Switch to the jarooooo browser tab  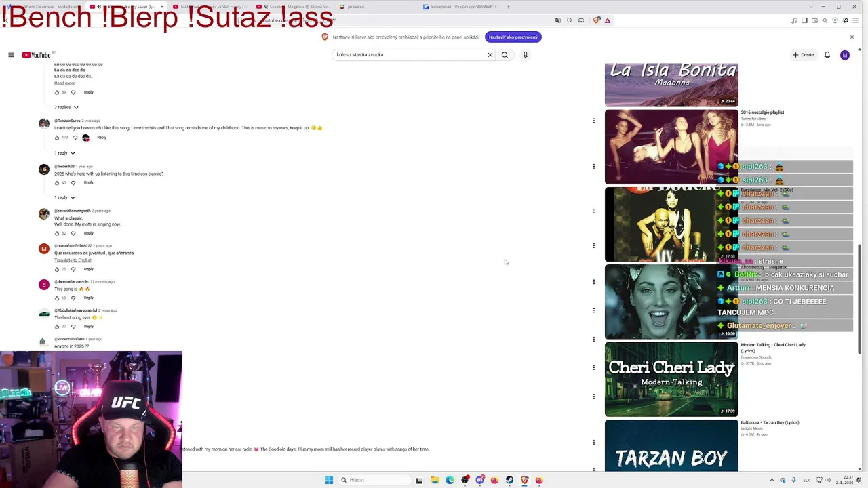(378, 7)
